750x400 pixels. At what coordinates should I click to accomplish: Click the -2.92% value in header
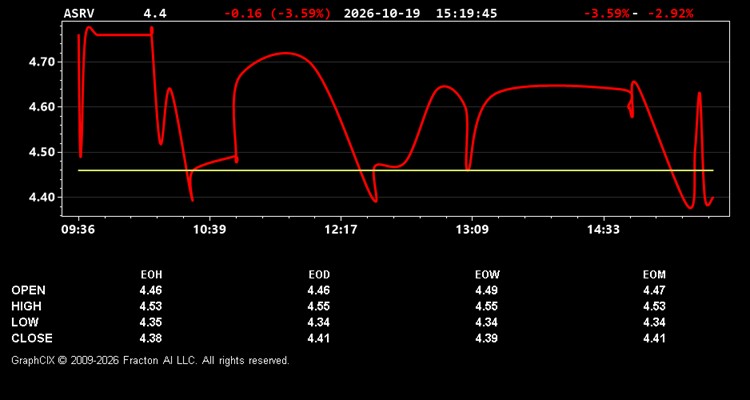tap(670, 13)
